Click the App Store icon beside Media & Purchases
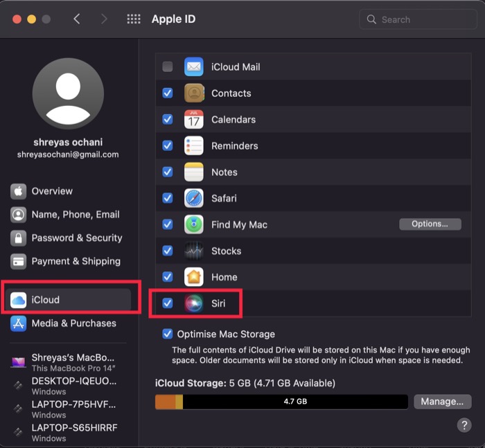 tap(18, 323)
